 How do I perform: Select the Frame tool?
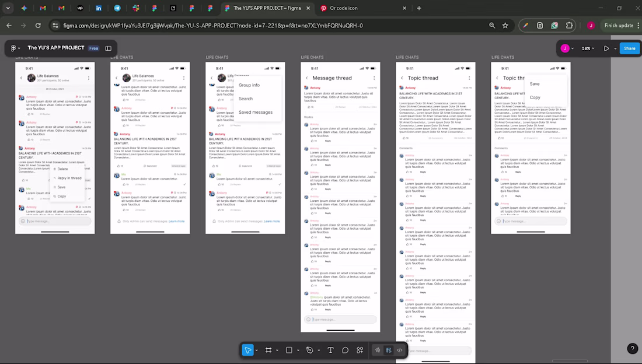[x=268, y=350]
